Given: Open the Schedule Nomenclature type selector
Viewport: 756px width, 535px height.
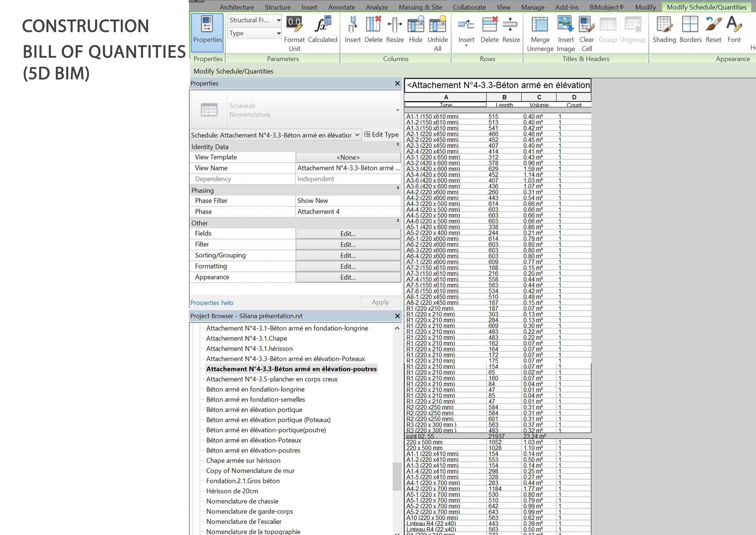Looking at the screenshot, I should click(296, 110).
